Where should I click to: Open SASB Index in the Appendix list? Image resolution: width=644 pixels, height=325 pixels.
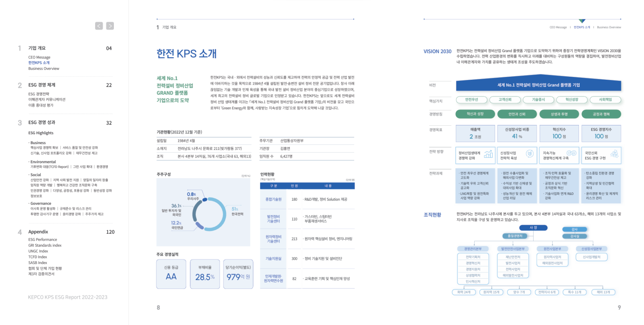[x=38, y=263]
